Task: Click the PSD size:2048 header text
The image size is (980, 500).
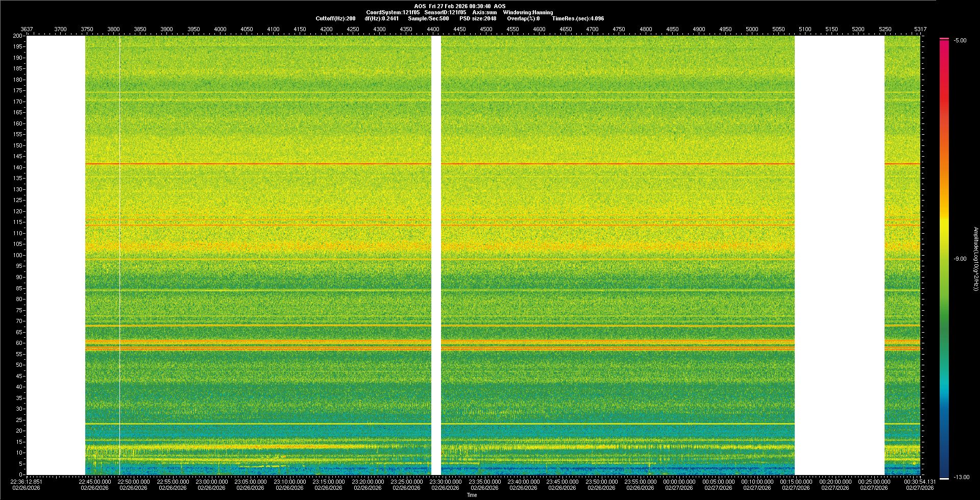Action: point(478,18)
